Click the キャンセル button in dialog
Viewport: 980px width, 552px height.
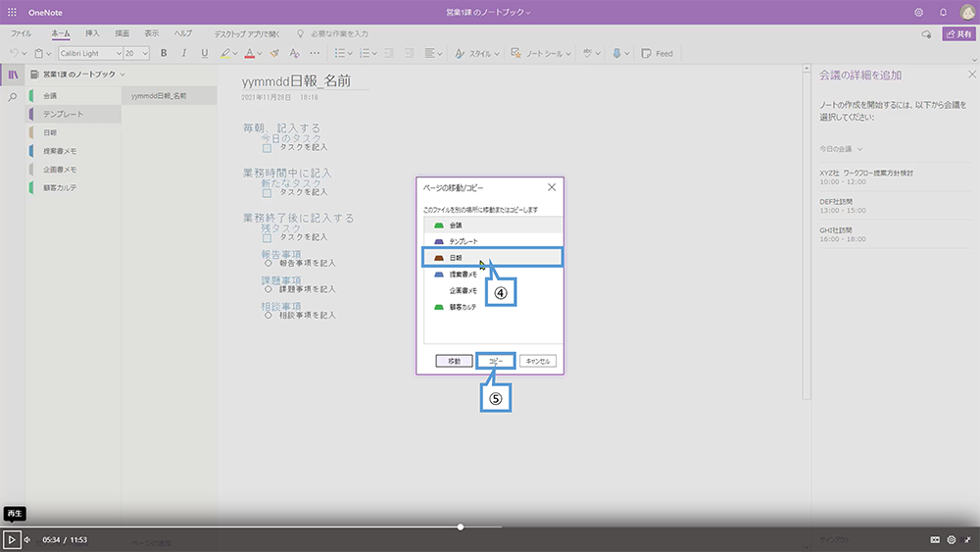click(537, 361)
